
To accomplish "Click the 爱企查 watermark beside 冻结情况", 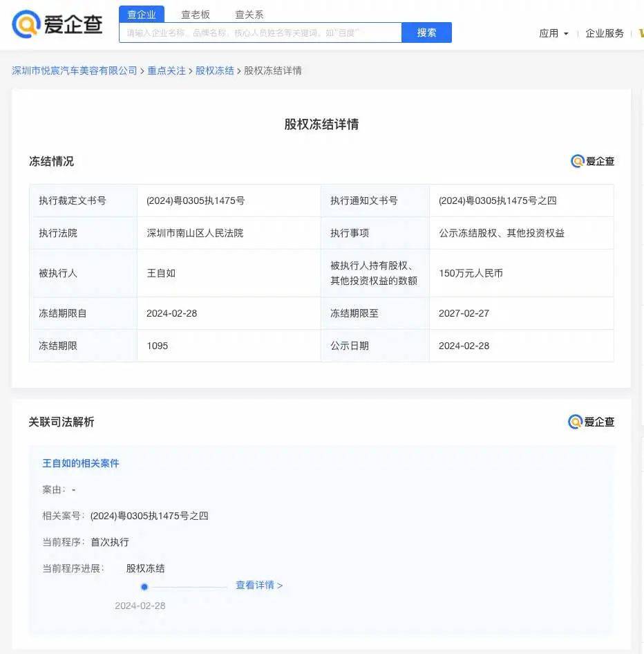I will point(592,161).
